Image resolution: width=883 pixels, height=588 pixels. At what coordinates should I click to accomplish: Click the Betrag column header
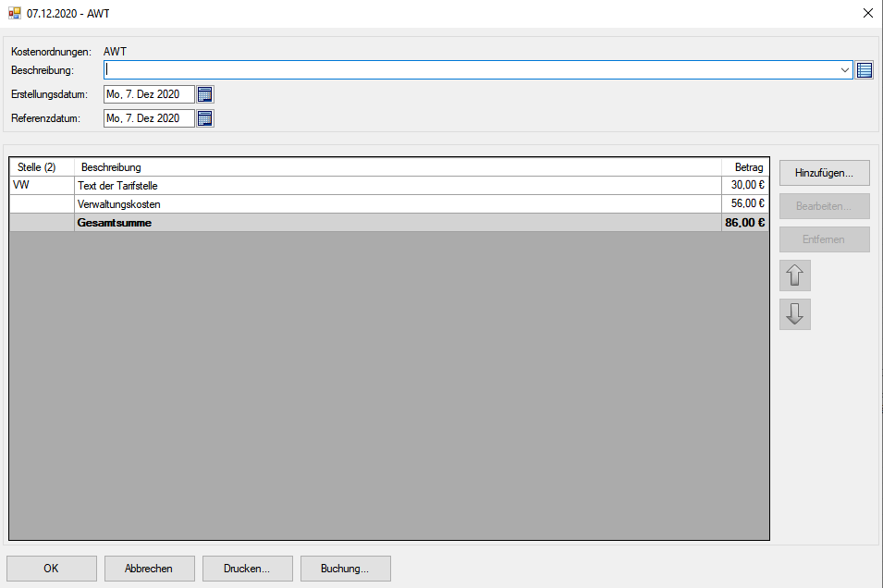(x=748, y=167)
